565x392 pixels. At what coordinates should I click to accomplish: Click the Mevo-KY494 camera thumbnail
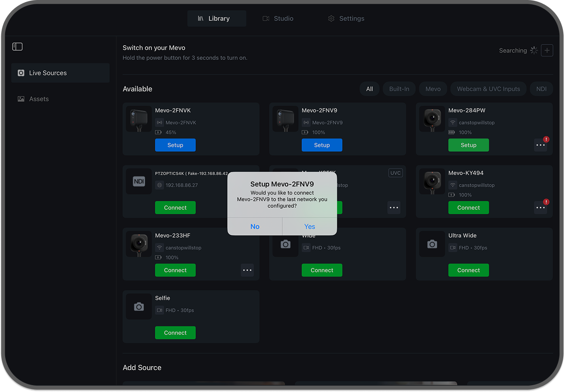(x=432, y=181)
